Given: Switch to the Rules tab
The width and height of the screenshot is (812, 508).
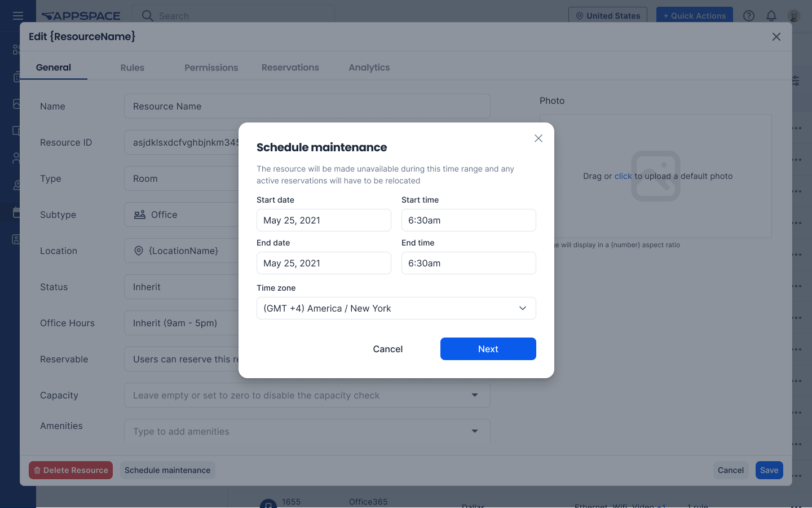Looking at the screenshot, I should pyautogui.click(x=132, y=67).
